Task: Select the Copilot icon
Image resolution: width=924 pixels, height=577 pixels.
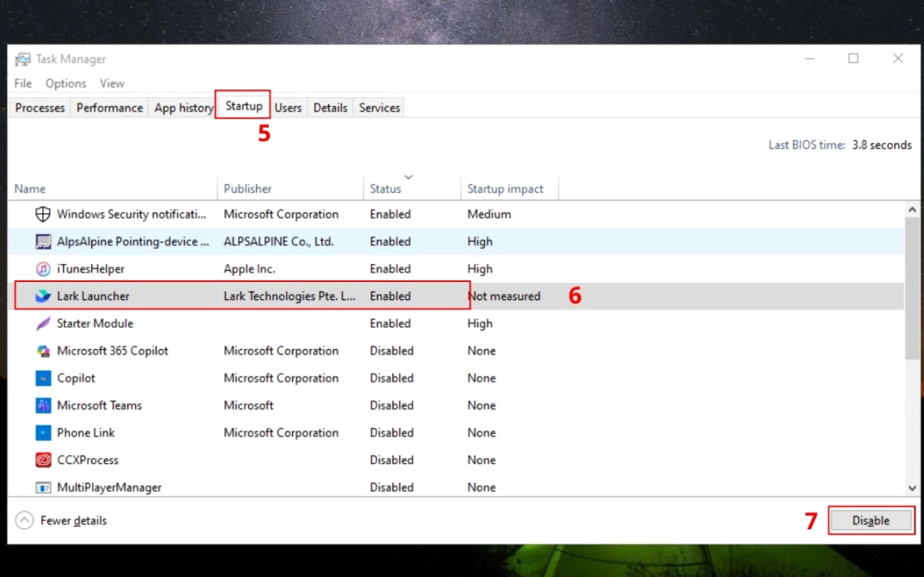Action: pyautogui.click(x=42, y=378)
